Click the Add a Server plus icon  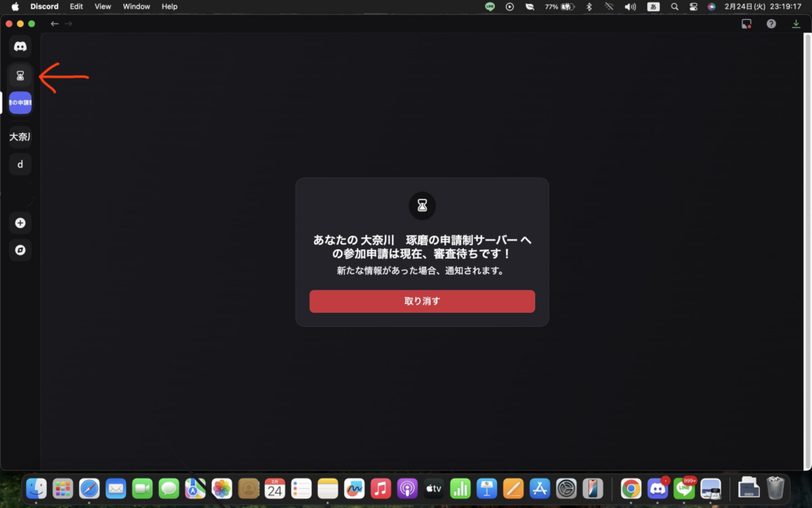(21, 223)
